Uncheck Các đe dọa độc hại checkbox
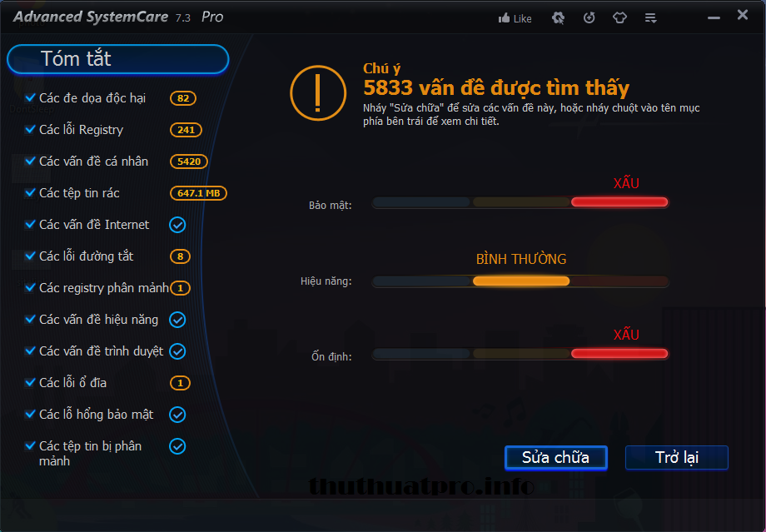This screenshot has width=766, height=532. pyautogui.click(x=30, y=97)
